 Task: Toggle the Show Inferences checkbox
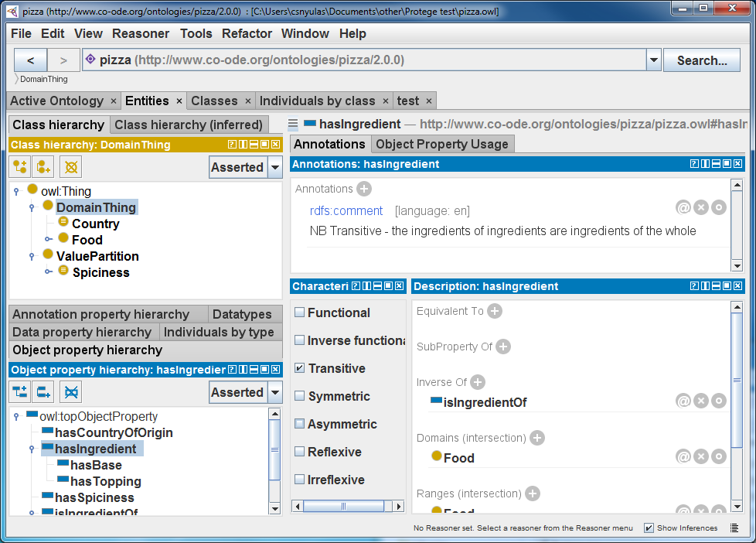click(x=648, y=528)
